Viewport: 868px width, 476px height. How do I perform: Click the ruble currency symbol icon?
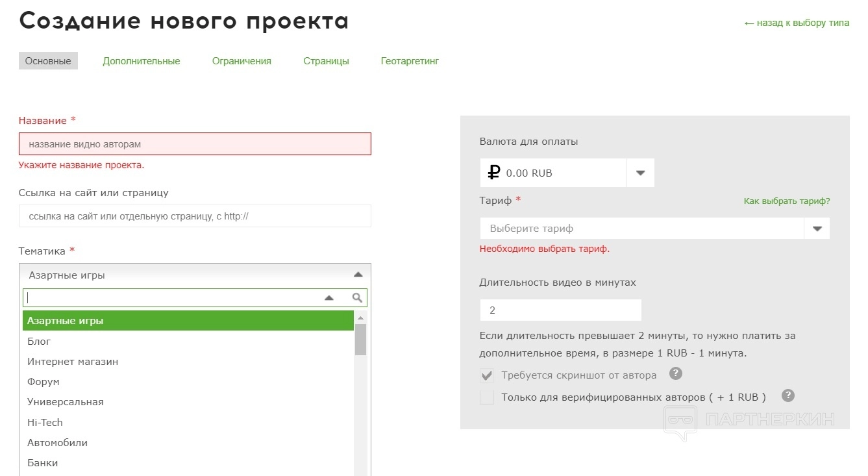coord(494,173)
